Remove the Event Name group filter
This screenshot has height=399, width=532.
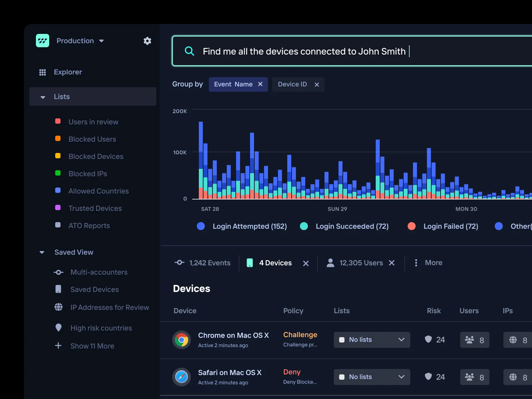[260, 84]
